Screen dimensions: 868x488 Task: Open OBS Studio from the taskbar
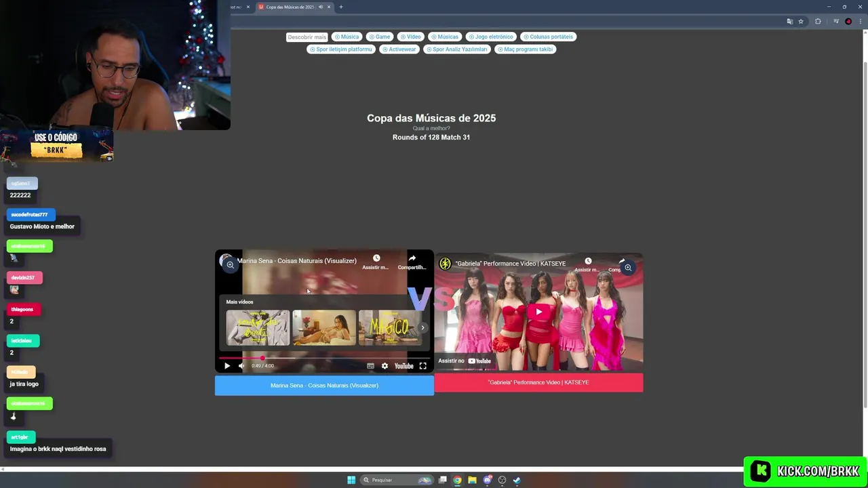pyautogui.click(x=502, y=480)
